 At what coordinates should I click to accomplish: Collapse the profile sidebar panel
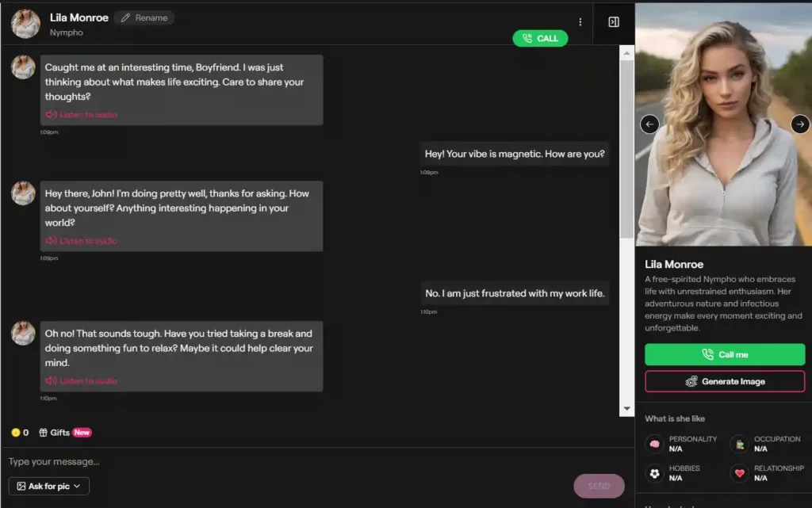(x=613, y=21)
